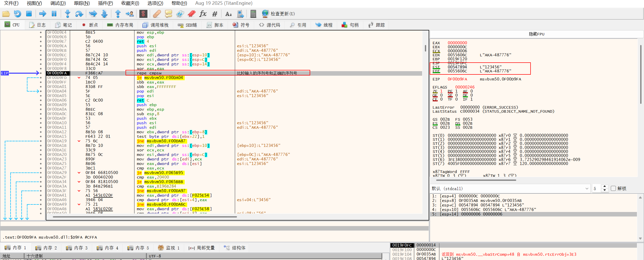Click 检查更新(U) button
The height and width of the screenshot is (260, 644).
click(278, 14)
